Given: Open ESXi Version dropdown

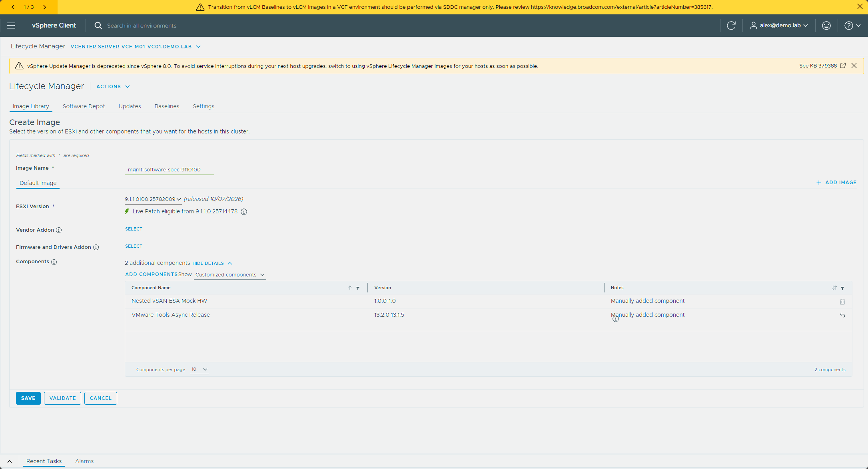Looking at the screenshot, I should pos(153,199).
